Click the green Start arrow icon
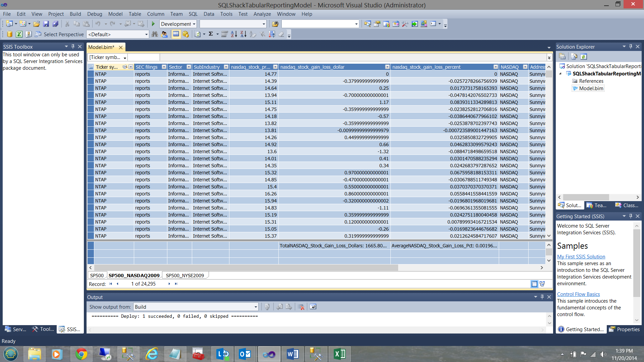 point(153,24)
